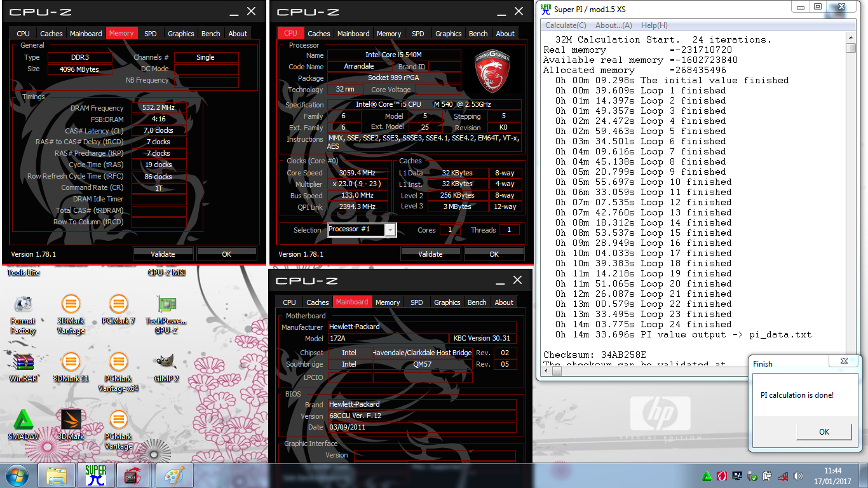
Task: Open Format Factory desktop icon
Action: pyautogui.click(x=23, y=315)
